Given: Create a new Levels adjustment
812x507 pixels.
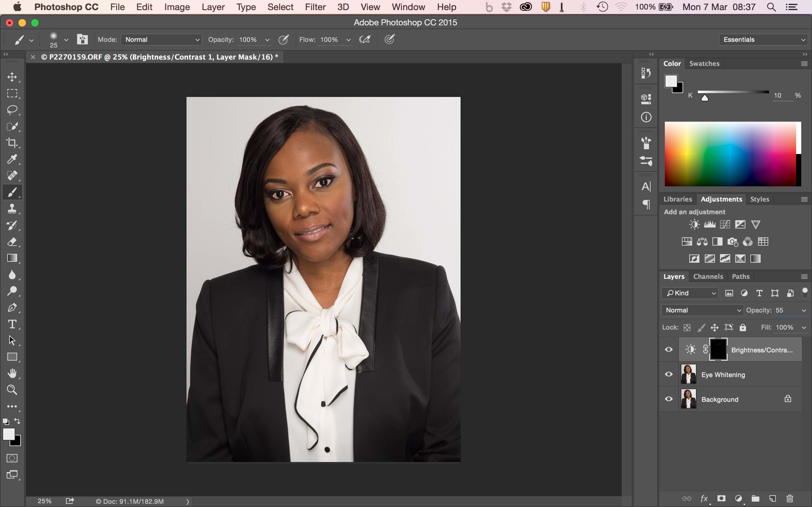Looking at the screenshot, I should tap(709, 224).
